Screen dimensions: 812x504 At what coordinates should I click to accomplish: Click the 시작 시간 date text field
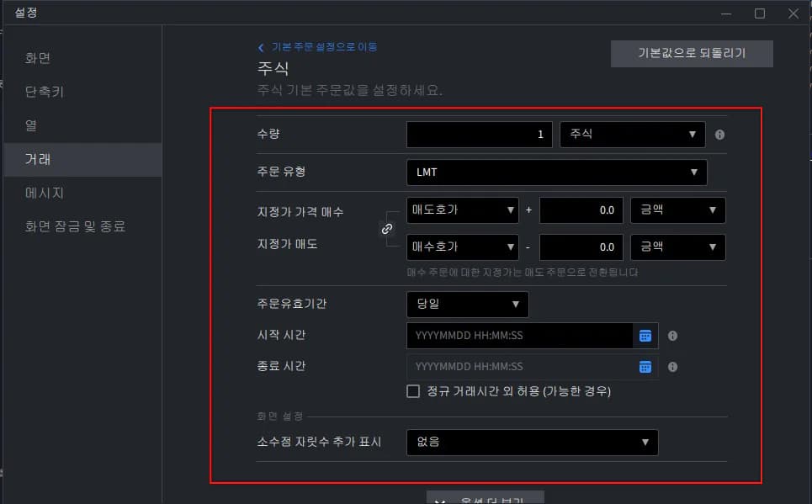pos(519,336)
